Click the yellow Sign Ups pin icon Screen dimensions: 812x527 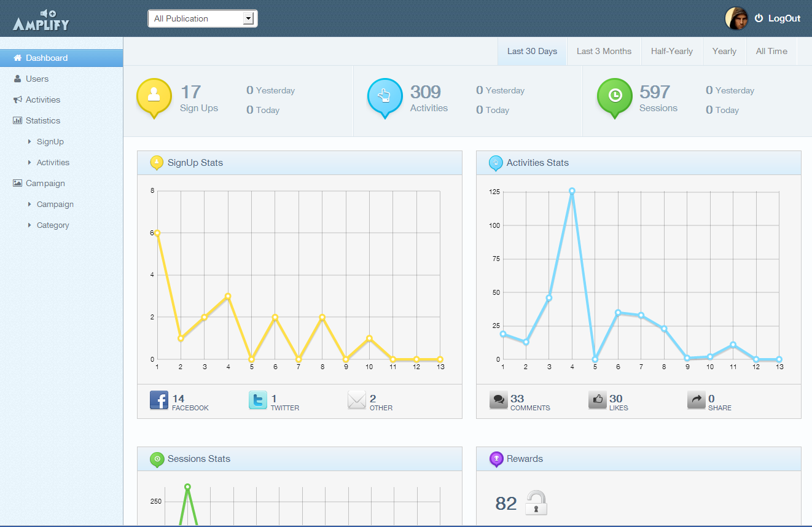click(x=154, y=98)
